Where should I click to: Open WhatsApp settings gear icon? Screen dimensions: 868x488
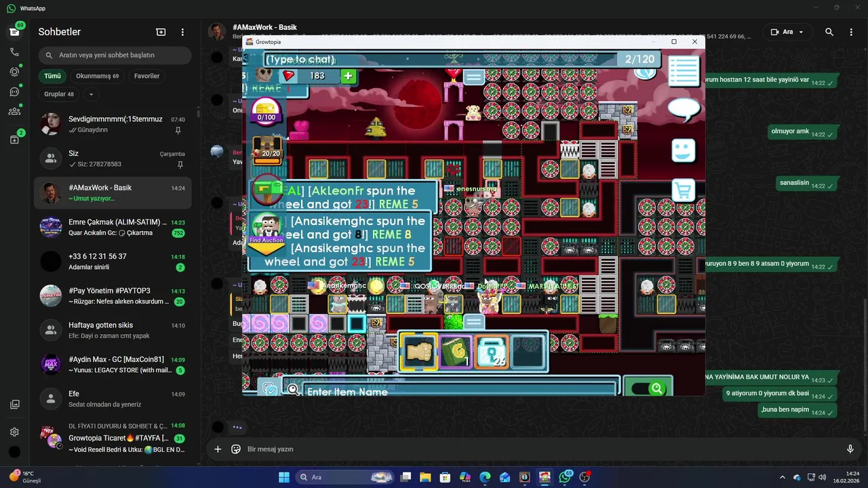click(x=14, y=432)
